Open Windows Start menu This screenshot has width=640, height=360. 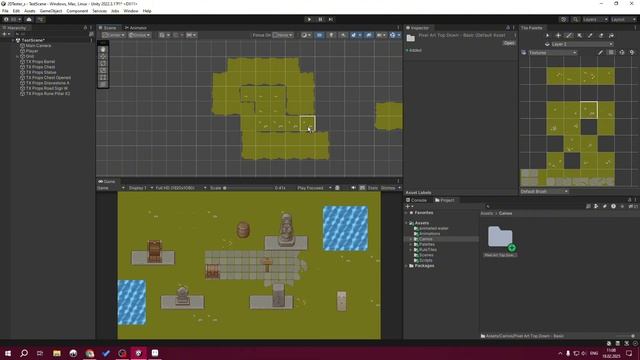click(8, 353)
